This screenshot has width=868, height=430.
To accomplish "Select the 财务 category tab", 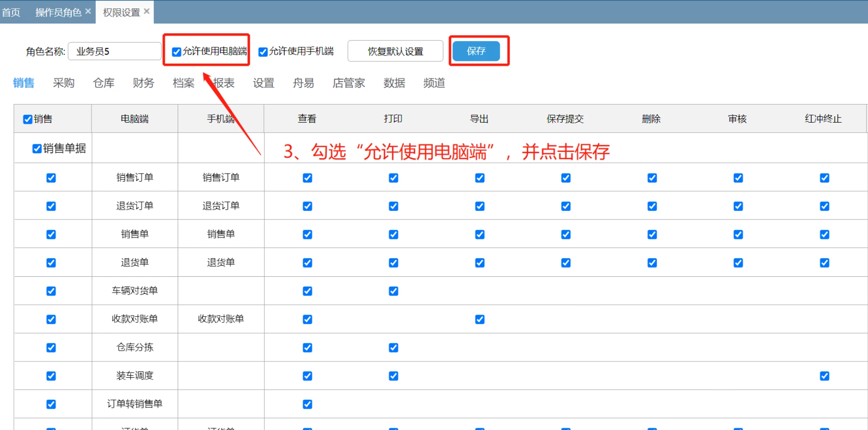I will (143, 83).
